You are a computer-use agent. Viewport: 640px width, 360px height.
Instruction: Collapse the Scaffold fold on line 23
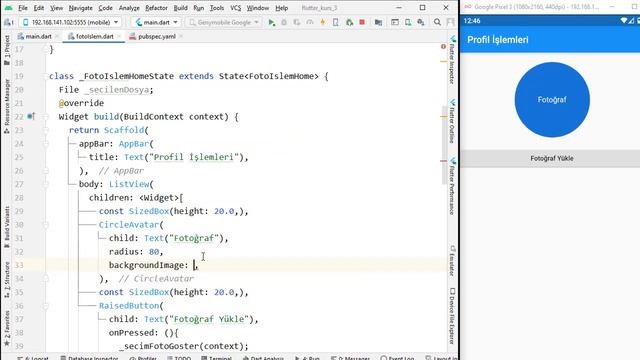point(45,130)
